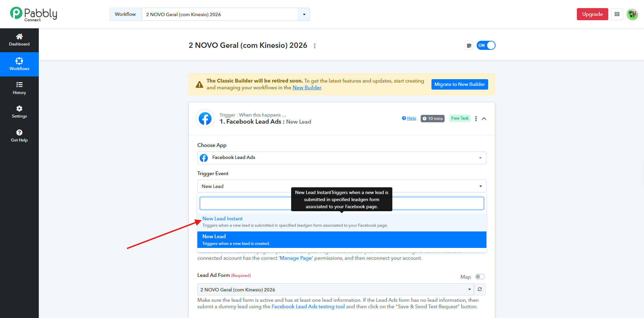The height and width of the screenshot is (318, 644).
Task: Open the New Builder link
Action: [x=307, y=88]
